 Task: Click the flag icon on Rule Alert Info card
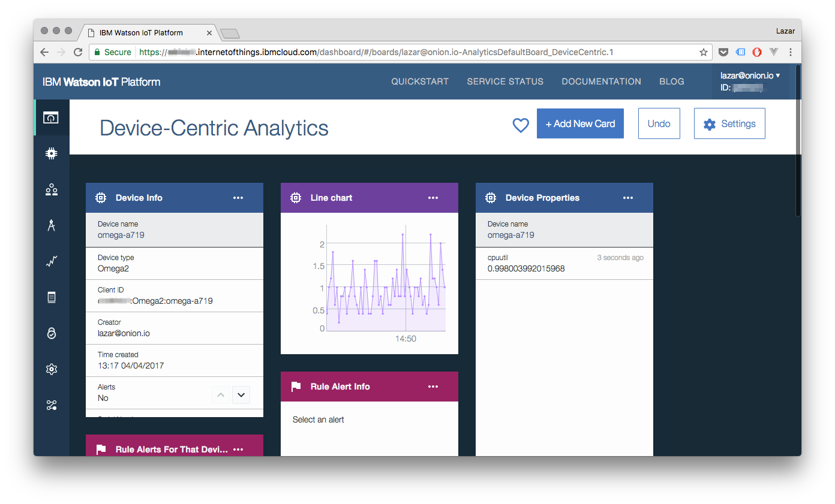coord(296,387)
